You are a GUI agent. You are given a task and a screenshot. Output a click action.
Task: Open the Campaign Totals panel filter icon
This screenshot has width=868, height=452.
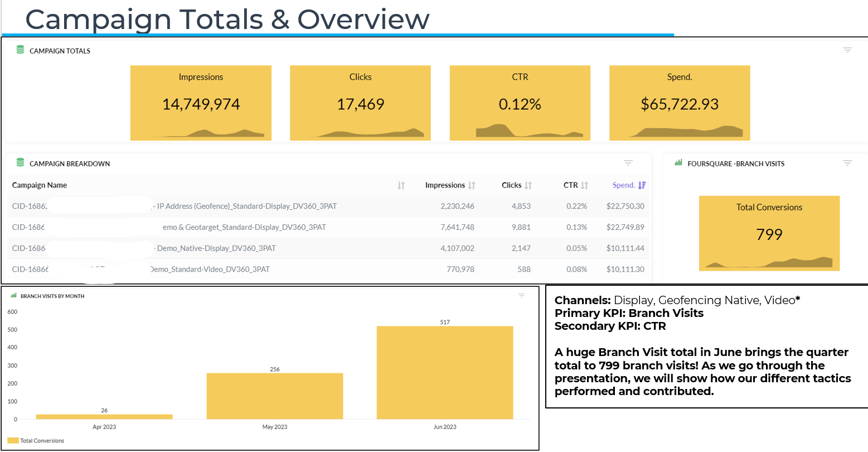[847, 50]
